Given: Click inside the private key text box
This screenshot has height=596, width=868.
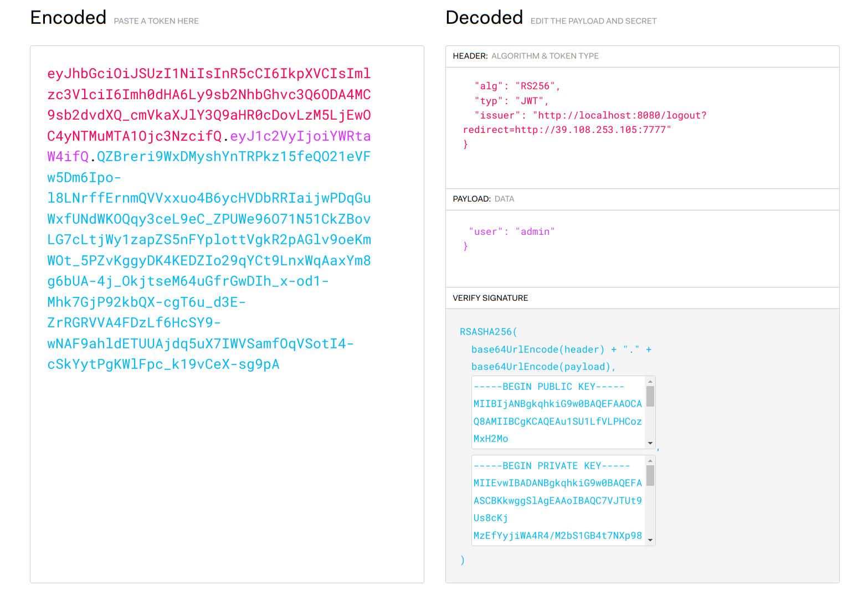Looking at the screenshot, I should click(558, 501).
